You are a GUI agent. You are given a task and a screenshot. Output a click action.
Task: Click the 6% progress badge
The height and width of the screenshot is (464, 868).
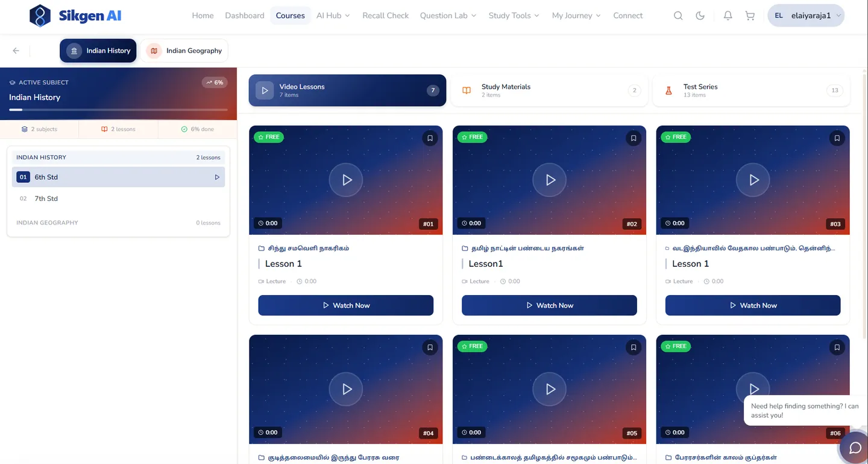click(x=215, y=83)
